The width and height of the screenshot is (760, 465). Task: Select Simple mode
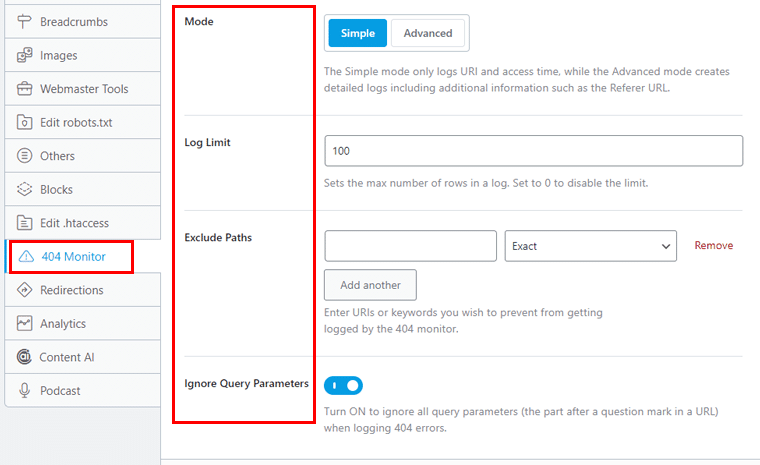pyautogui.click(x=357, y=33)
